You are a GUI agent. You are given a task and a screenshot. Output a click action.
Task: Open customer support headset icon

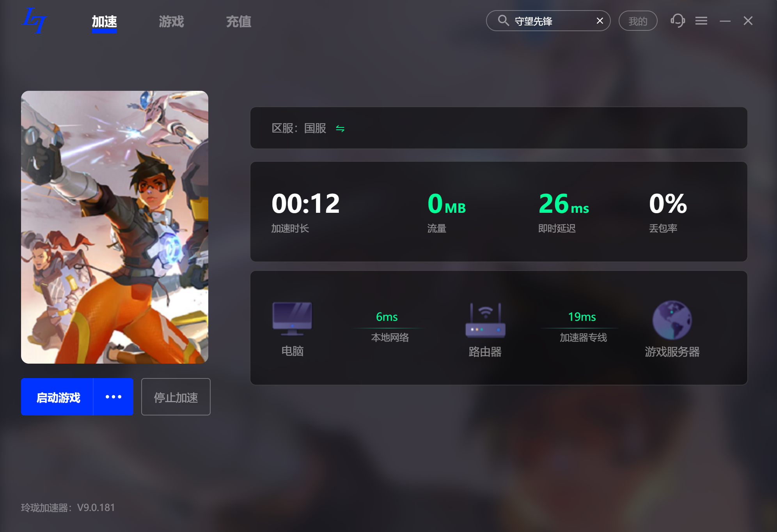[x=678, y=21]
